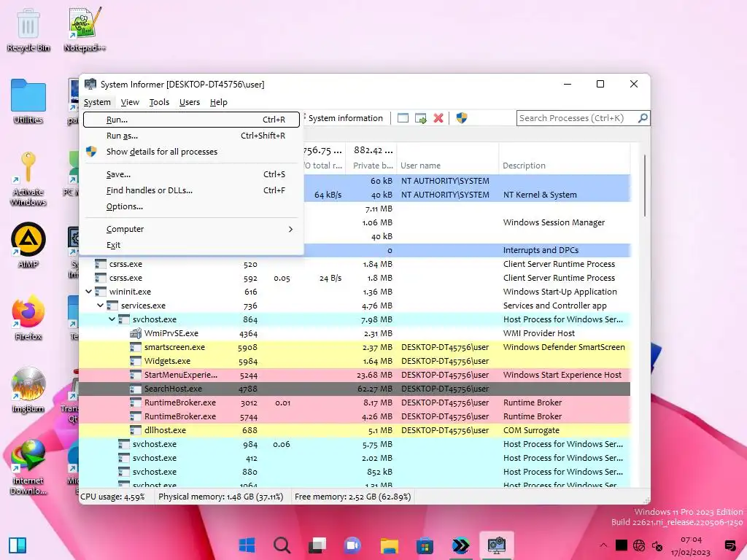The width and height of the screenshot is (747, 560).
Task: Open Microsoft Store from the taskbar
Action: (425, 545)
